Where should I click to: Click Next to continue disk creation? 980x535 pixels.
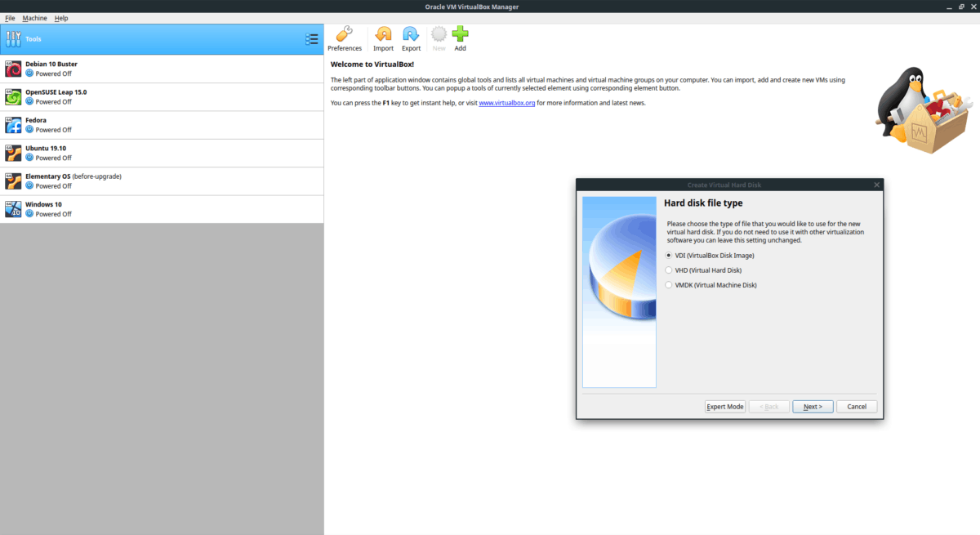coord(813,406)
